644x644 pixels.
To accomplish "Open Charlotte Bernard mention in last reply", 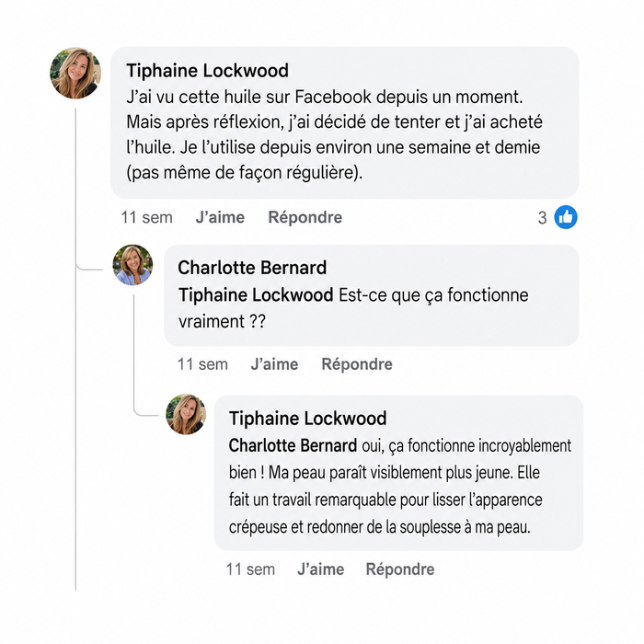I will [x=293, y=445].
